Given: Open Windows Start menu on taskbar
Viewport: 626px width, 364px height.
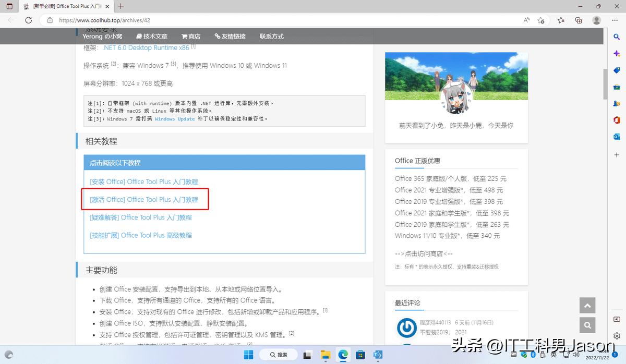Looking at the screenshot, I should tap(248, 355).
